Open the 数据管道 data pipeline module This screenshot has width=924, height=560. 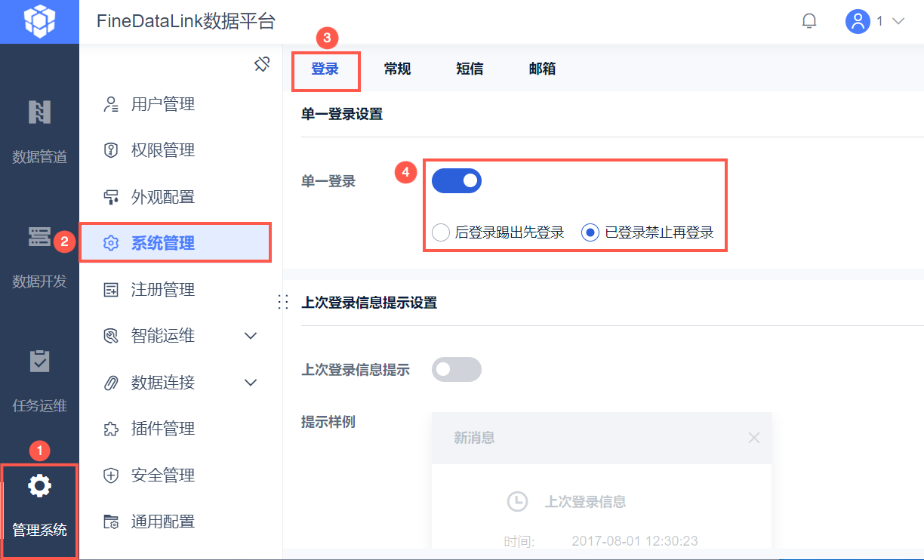point(39,128)
